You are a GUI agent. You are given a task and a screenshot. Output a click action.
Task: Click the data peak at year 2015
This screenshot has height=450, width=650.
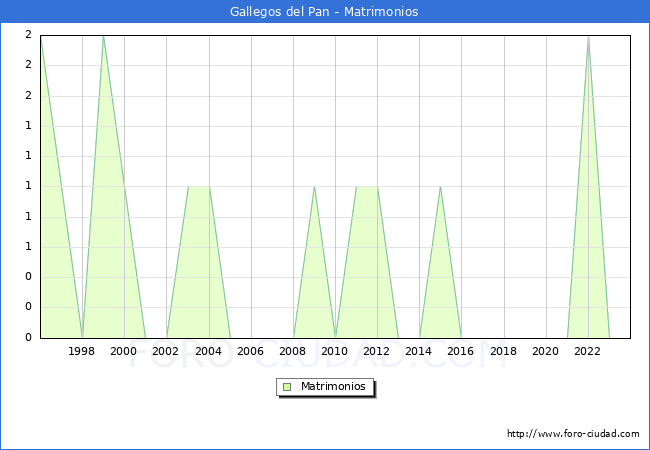(440, 187)
